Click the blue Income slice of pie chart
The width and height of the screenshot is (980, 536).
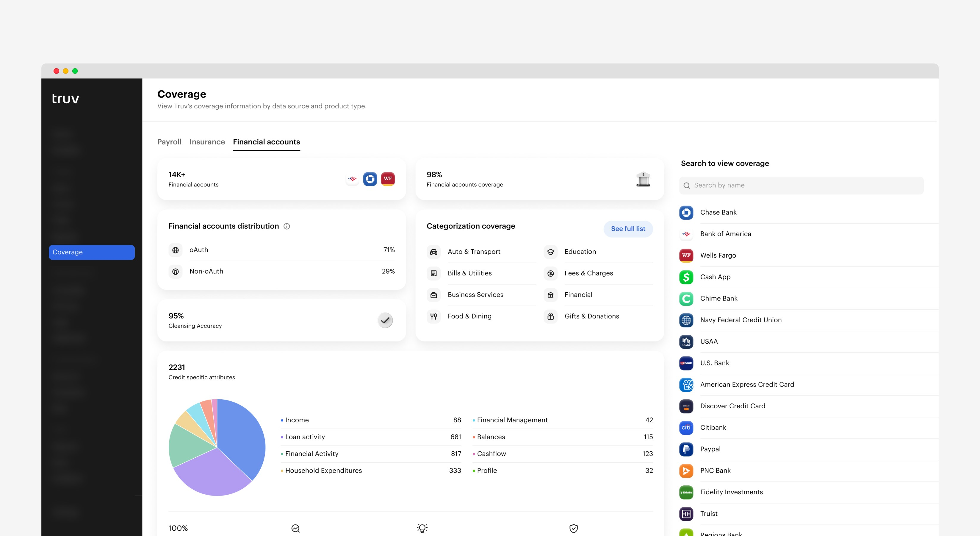[x=240, y=434]
